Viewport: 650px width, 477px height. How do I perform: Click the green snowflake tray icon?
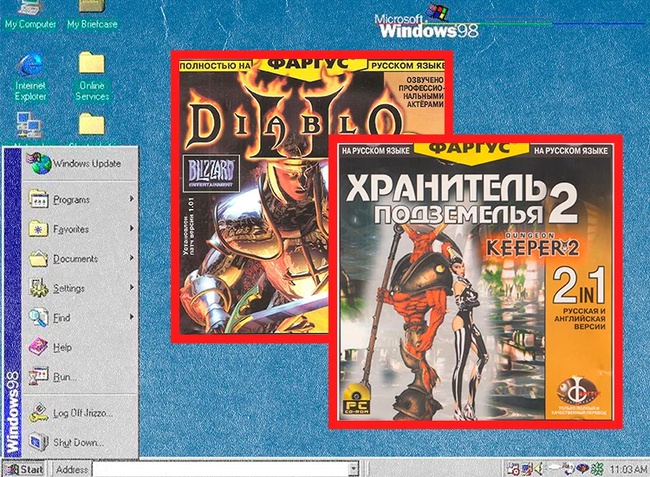point(597,470)
